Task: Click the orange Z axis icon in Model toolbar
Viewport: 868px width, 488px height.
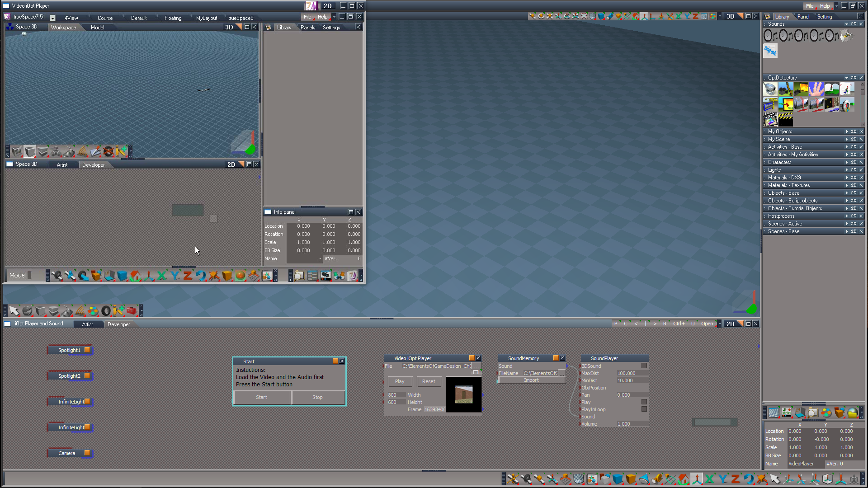Action: [188, 275]
